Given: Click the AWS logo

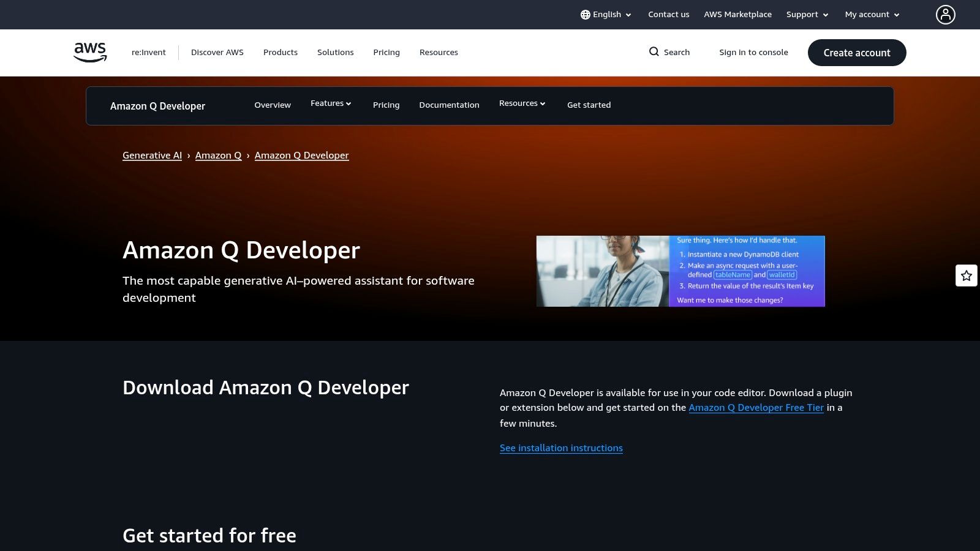Looking at the screenshot, I should click(89, 52).
